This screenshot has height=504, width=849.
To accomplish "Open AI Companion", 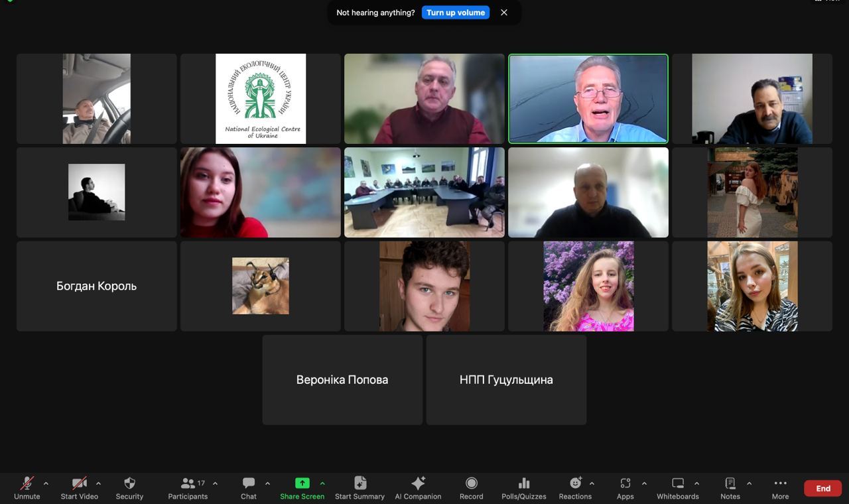I will [x=418, y=484].
